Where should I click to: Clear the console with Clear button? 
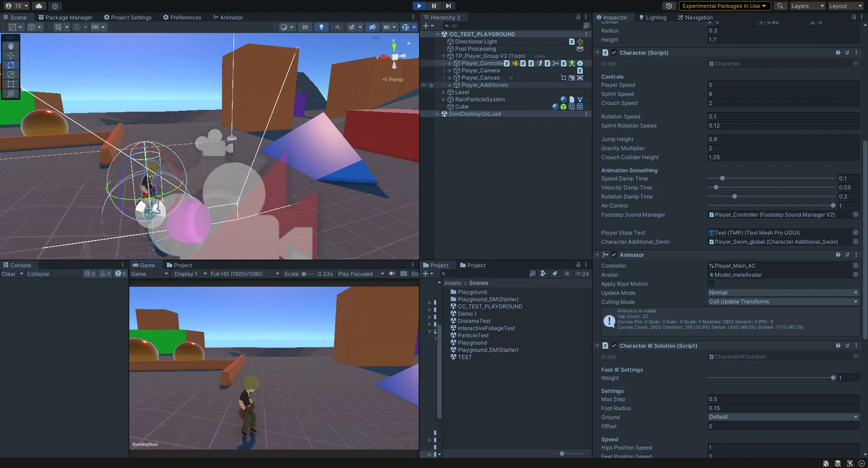tap(9, 274)
